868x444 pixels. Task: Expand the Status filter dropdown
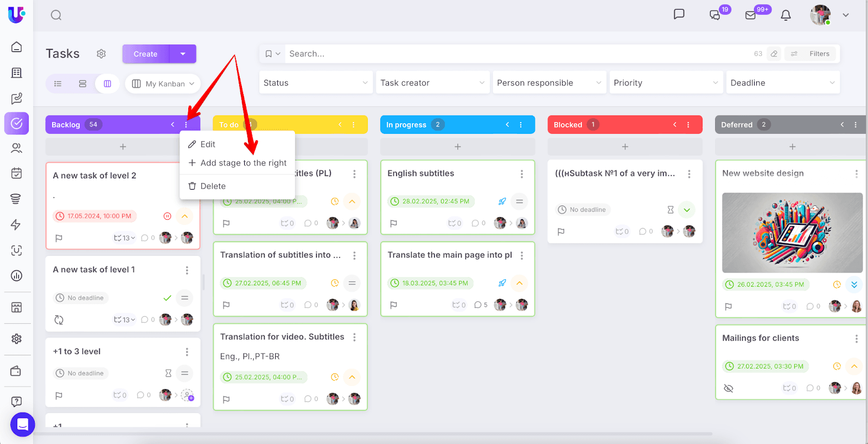coord(316,83)
